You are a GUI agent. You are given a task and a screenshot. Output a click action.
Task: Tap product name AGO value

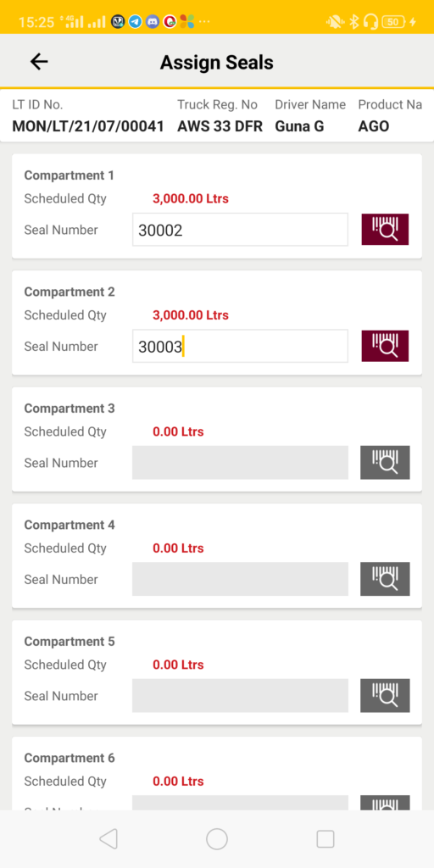(x=374, y=126)
